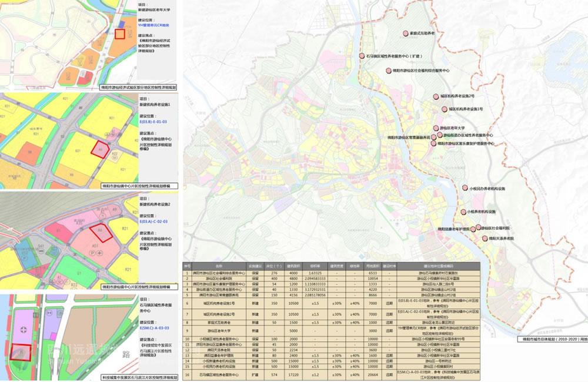This screenshot has height=382, width=588.
Task: Click red outlined parcel in top-left map
Action: pos(119,33)
